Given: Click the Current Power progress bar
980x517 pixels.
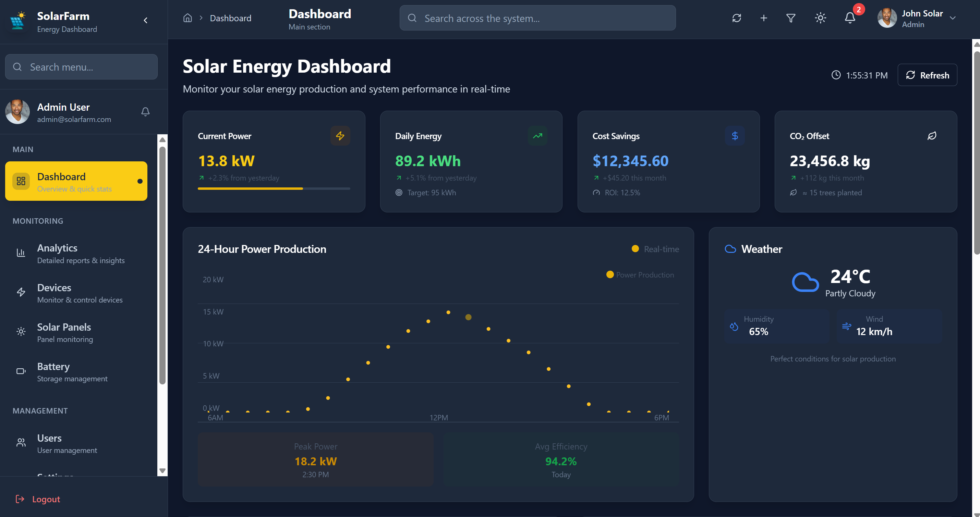Looking at the screenshot, I should point(273,188).
